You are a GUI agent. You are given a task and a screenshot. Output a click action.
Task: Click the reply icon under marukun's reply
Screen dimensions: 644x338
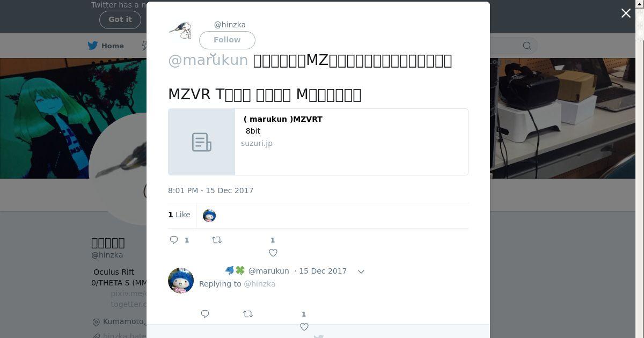click(205, 314)
